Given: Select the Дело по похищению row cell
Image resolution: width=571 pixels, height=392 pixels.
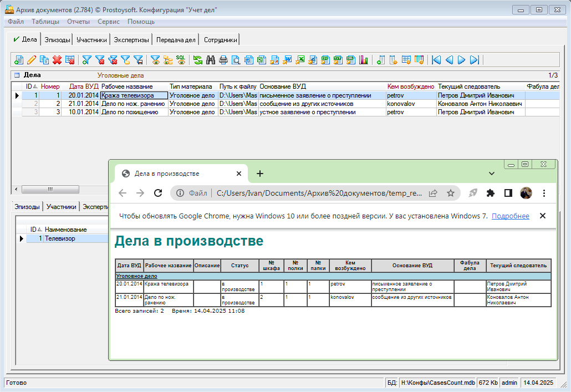Looking at the screenshot, I should (x=133, y=112).
